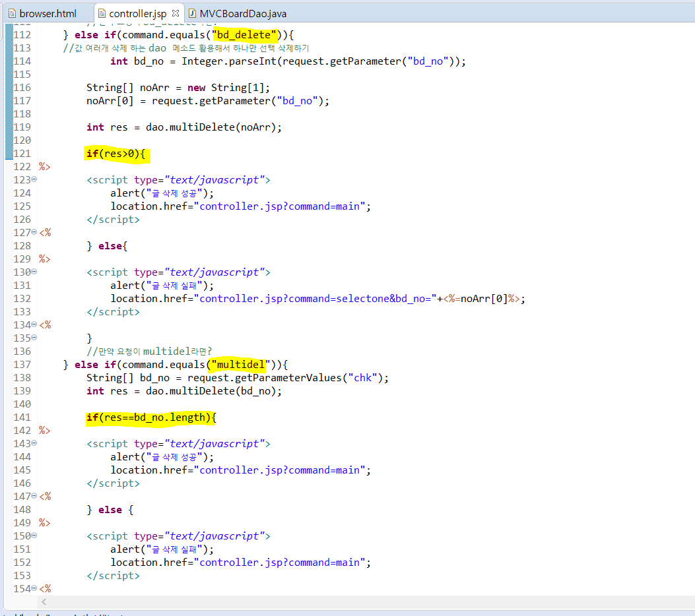Collapse the fold marker at line 135
The height and width of the screenshot is (616, 695).
coord(34,338)
